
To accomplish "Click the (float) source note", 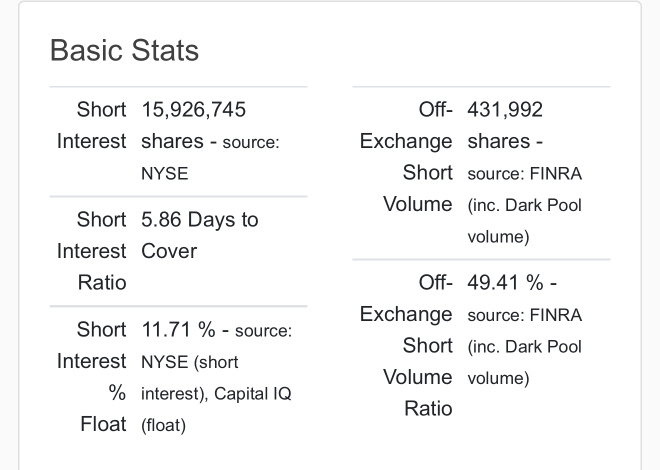I will [x=163, y=425].
